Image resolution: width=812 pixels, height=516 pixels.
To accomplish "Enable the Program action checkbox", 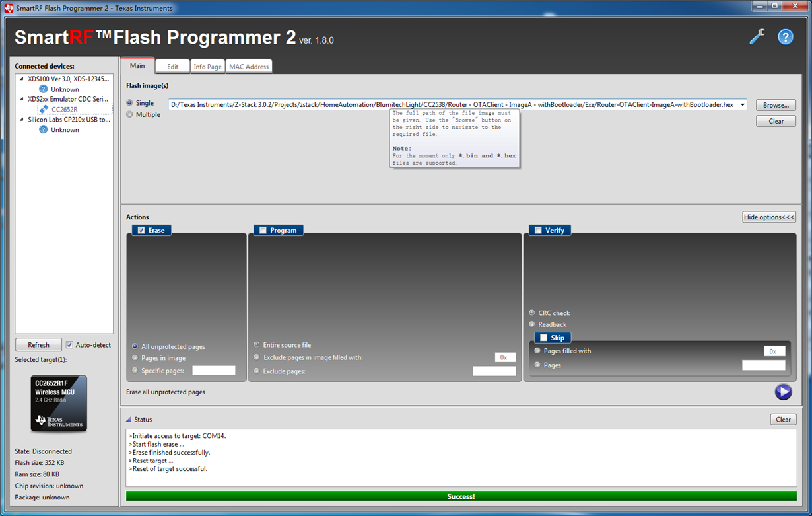I will 263,230.
